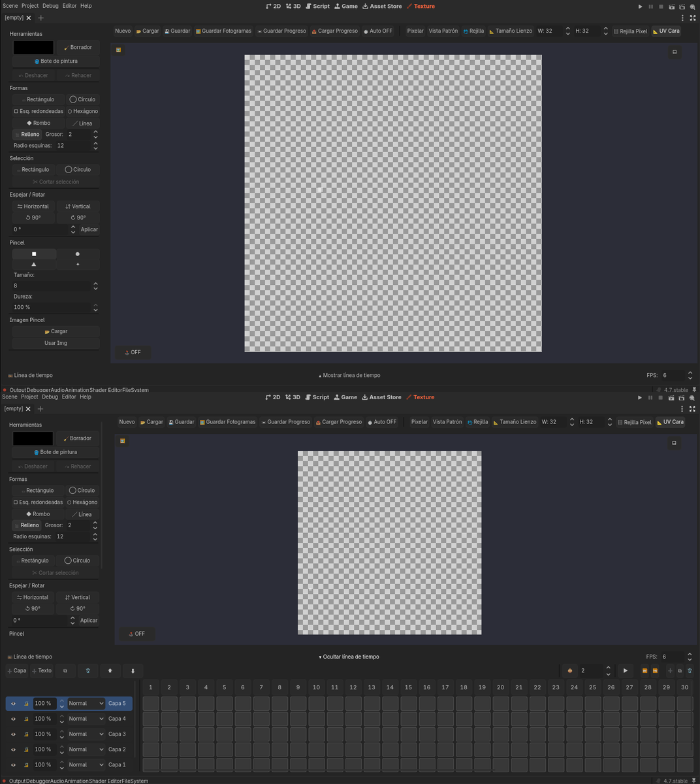Viewport: 700px width, 784px height.
Task: Click FPS stepper arrows in the top window
Action: coord(690,376)
